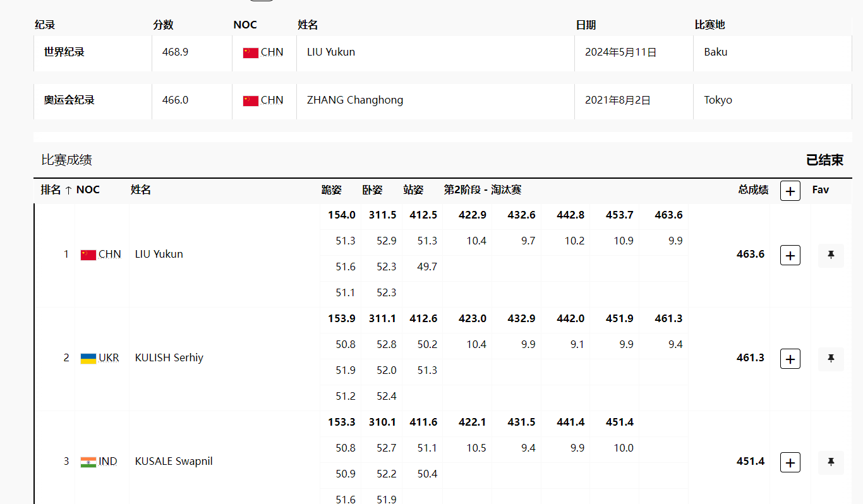Click LIU Yukun's prone total 311.5
This screenshot has width=863, height=504.
(383, 215)
